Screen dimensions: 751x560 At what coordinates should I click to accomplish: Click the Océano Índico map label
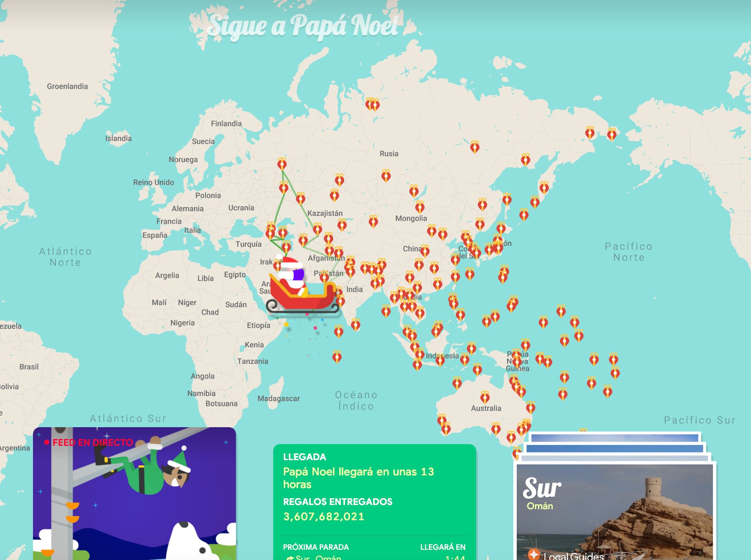(356, 400)
